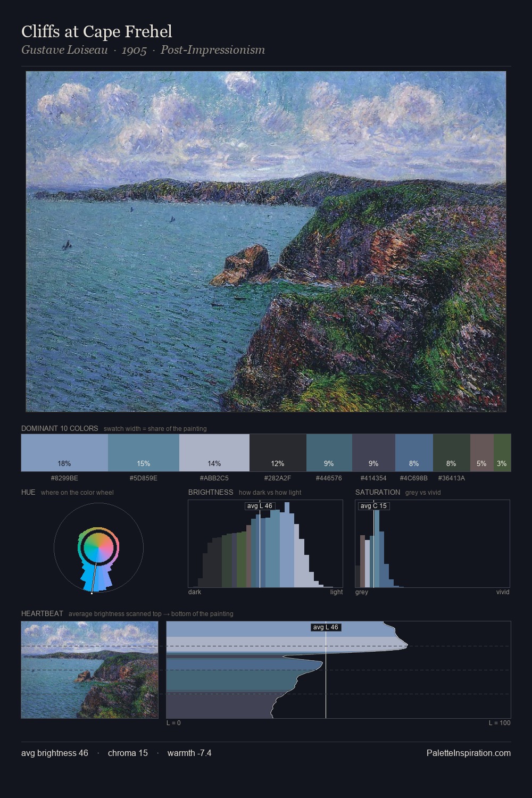This screenshot has width=532, height=798.
Task: Click the "DOMINANT 10 COLORS" heading
Action: click(60, 428)
